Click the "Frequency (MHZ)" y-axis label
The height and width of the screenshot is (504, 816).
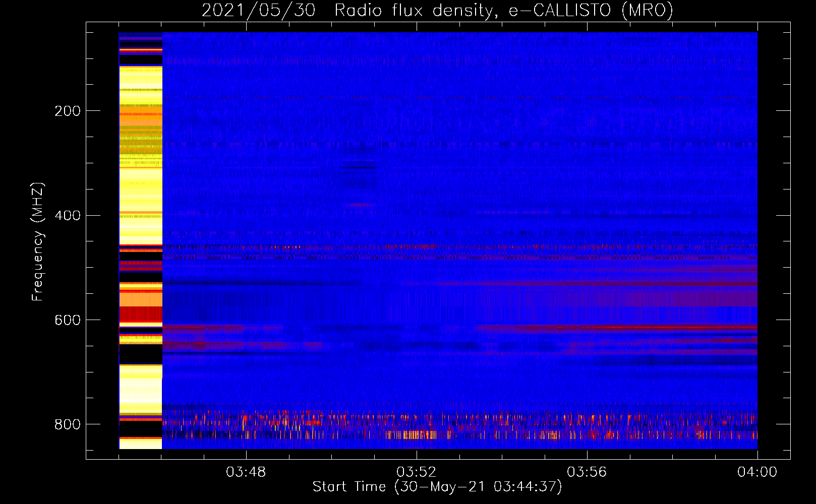38,242
